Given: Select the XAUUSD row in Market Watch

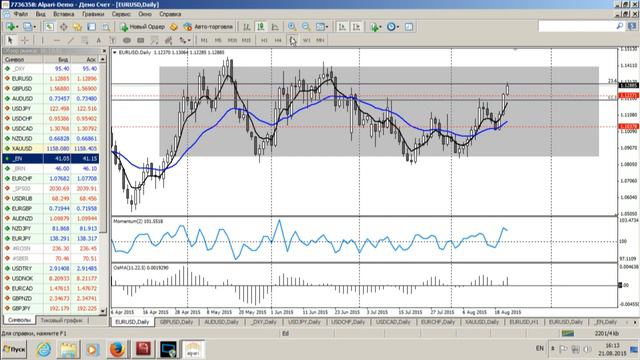Looking at the screenshot, I should [51, 149].
